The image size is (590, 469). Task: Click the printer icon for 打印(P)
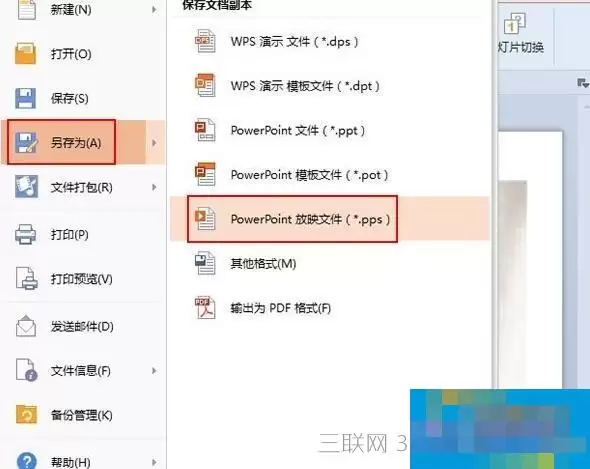tap(26, 234)
